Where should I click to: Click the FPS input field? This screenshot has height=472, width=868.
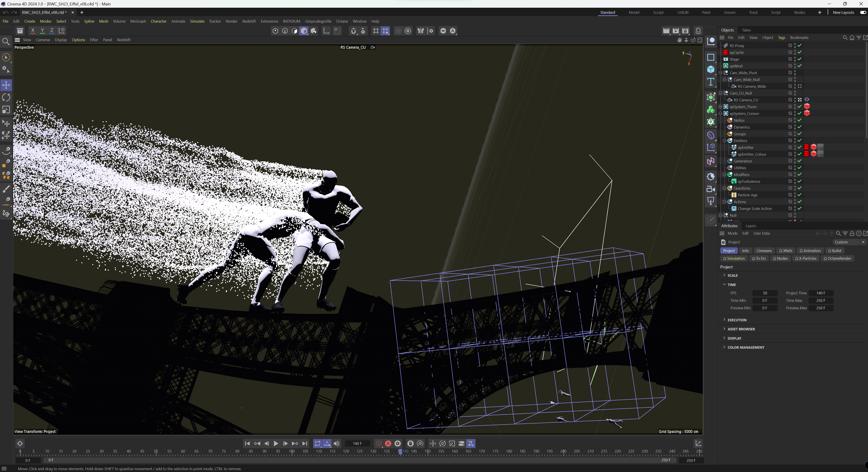765,293
